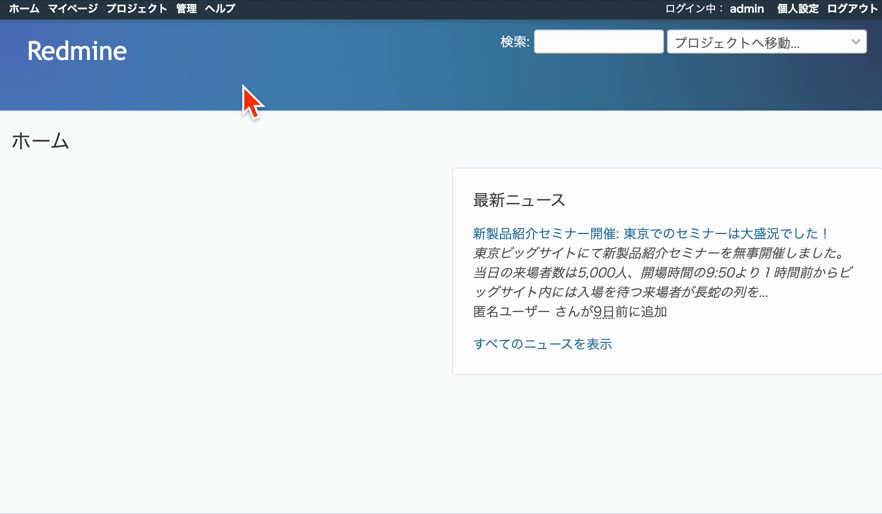Click すべてのニュースを表示 link
This screenshot has height=514, width=882.
542,344
